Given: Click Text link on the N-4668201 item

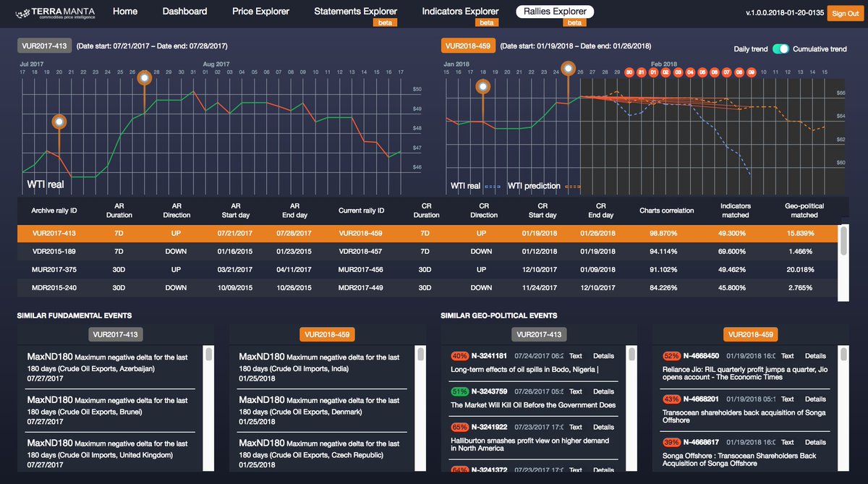Looking at the screenshot, I should point(787,399).
